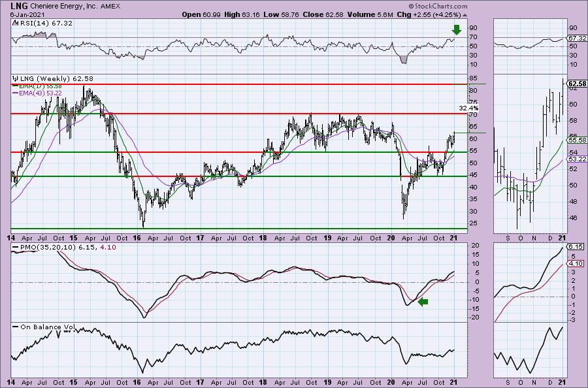Screen dimensions: 588x388
Task: Click the 4.10 signal tag in zoom panel
Action: click(x=575, y=264)
